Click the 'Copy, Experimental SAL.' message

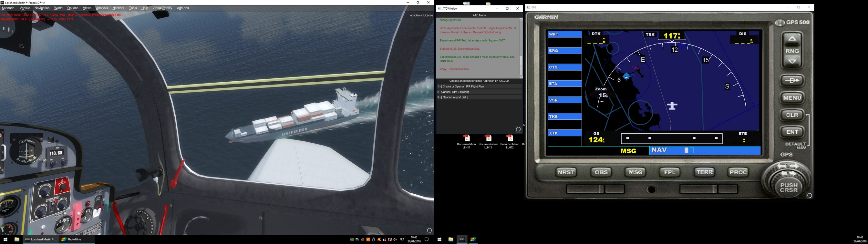[x=455, y=69]
